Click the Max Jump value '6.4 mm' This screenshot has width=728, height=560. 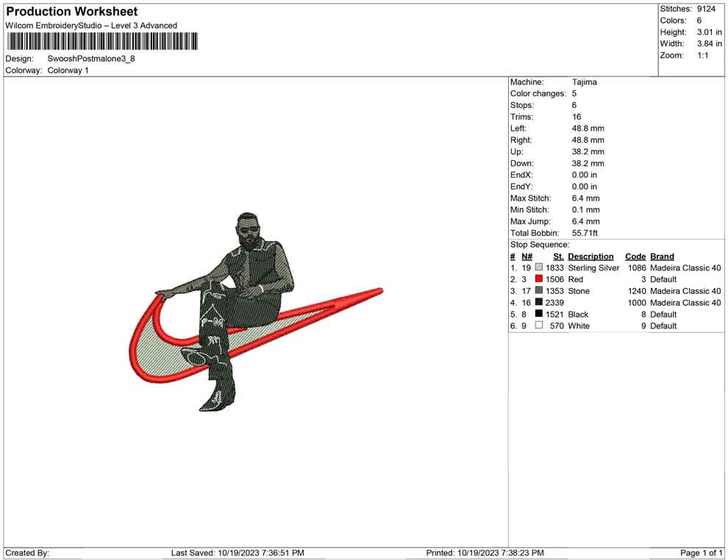586,221
